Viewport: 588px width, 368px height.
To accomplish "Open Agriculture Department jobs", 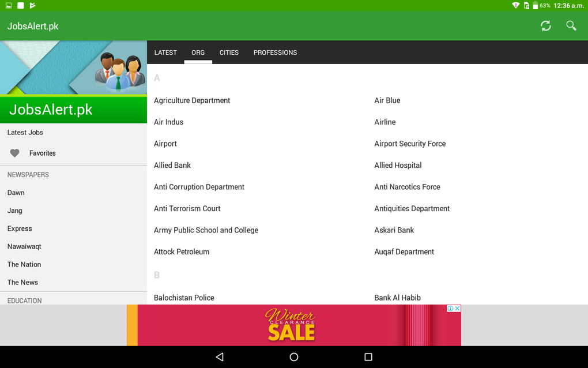I will tap(192, 100).
